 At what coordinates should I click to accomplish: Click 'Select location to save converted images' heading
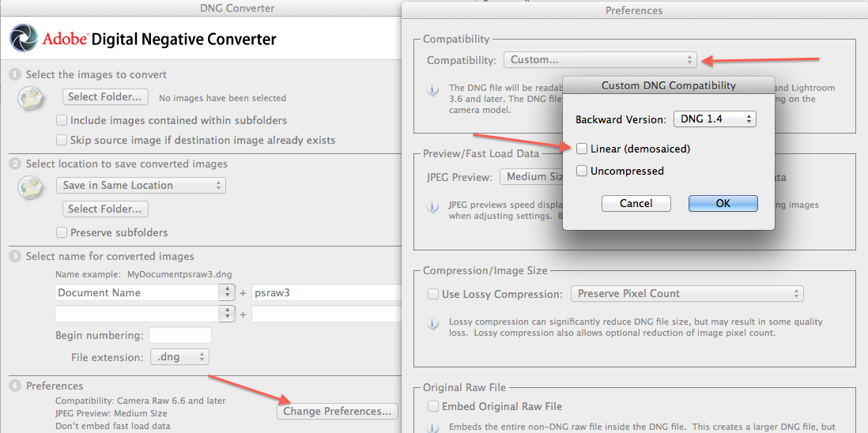pos(126,164)
